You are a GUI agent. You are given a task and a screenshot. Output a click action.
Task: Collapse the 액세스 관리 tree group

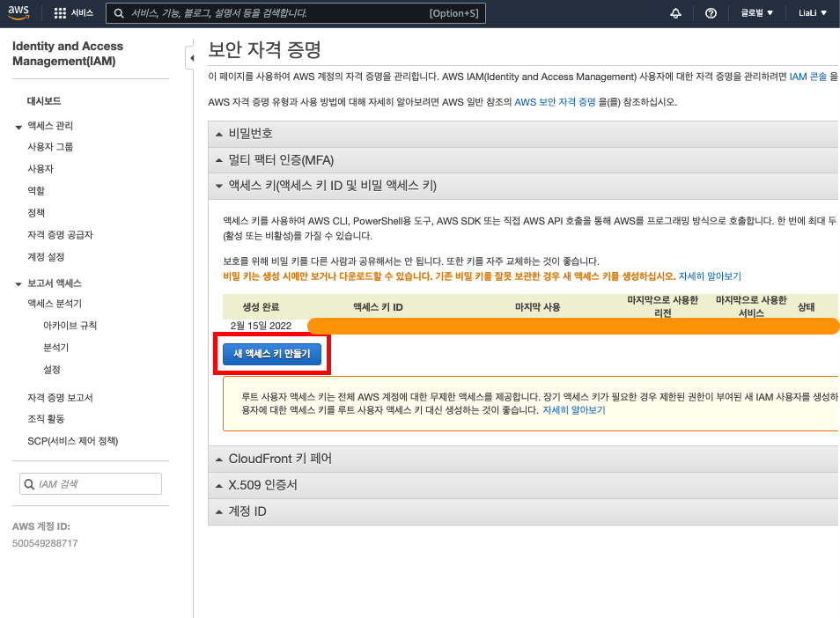pyautogui.click(x=18, y=127)
